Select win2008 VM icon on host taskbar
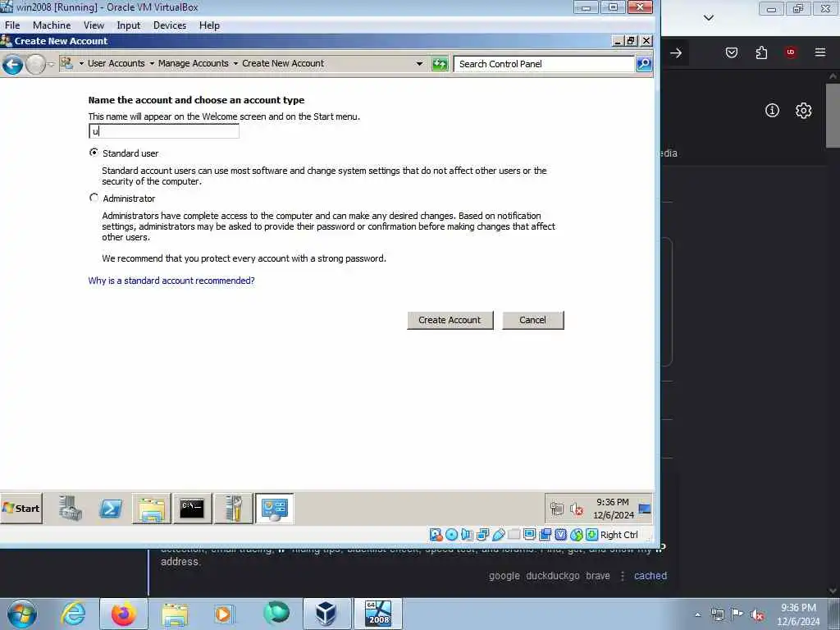Viewport: 840px width, 630px height. (377, 614)
